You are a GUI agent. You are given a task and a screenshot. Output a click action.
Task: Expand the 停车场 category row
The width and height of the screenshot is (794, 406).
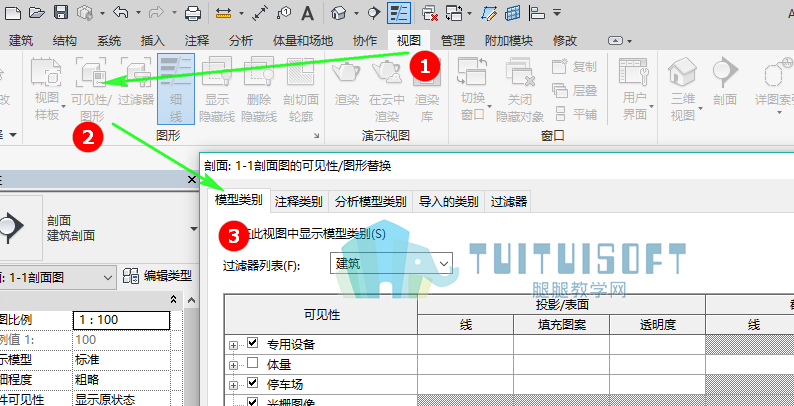[x=233, y=385]
